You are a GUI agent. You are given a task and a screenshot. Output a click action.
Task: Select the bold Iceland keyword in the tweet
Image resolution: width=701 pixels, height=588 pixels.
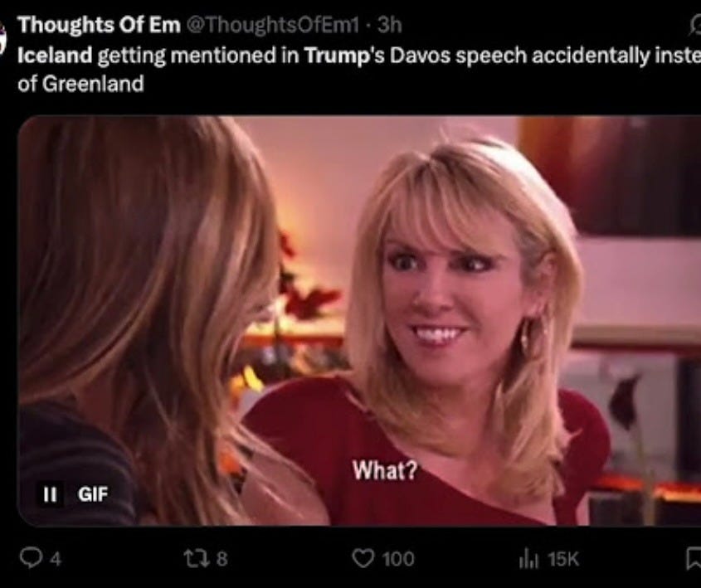[55, 56]
